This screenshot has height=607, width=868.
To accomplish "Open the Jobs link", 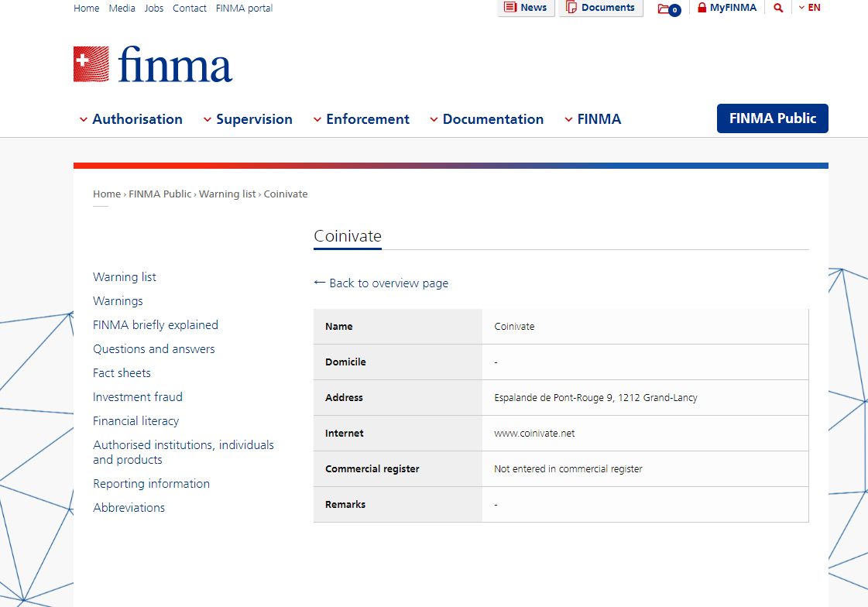I will (154, 9).
